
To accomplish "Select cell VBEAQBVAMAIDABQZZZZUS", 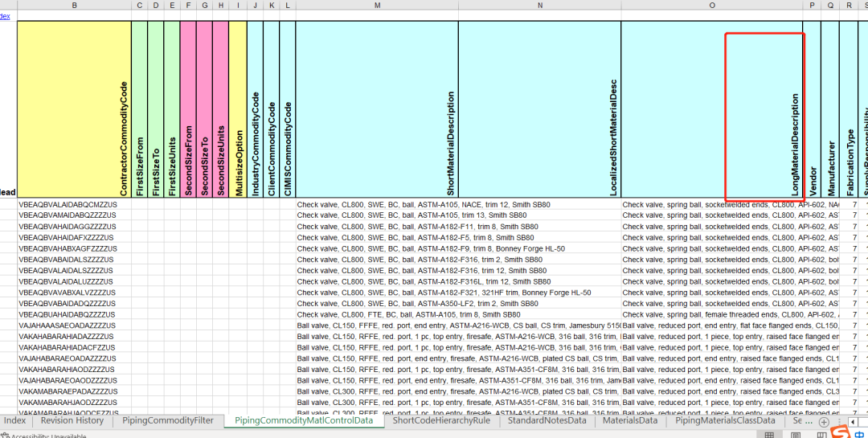I will click(74, 215).
